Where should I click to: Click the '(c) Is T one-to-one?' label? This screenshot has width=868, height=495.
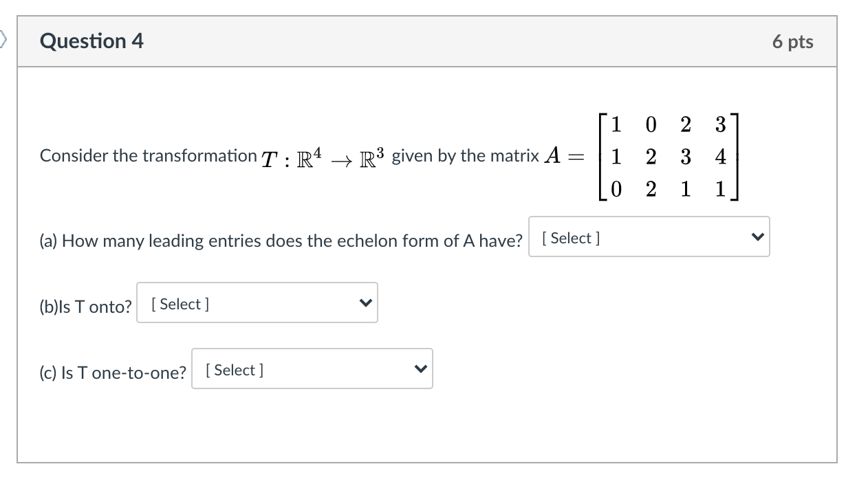click(113, 373)
